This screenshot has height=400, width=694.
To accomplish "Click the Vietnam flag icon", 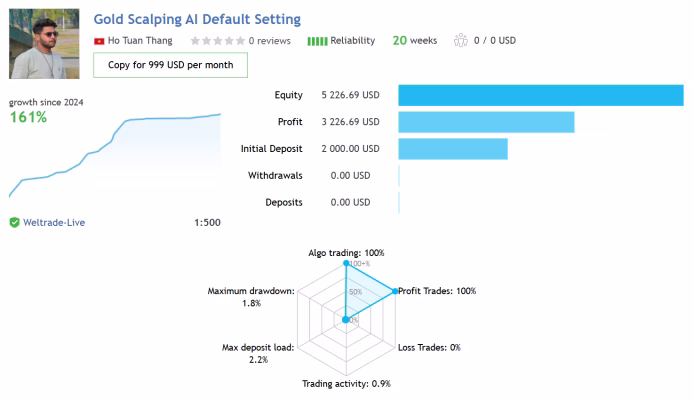I will click(x=99, y=41).
